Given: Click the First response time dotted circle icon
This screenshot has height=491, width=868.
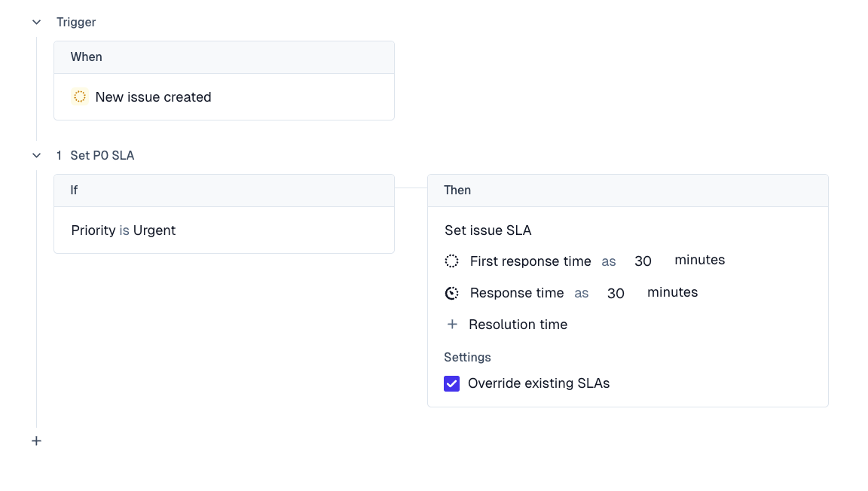Looking at the screenshot, I should [x=452, y=261].
